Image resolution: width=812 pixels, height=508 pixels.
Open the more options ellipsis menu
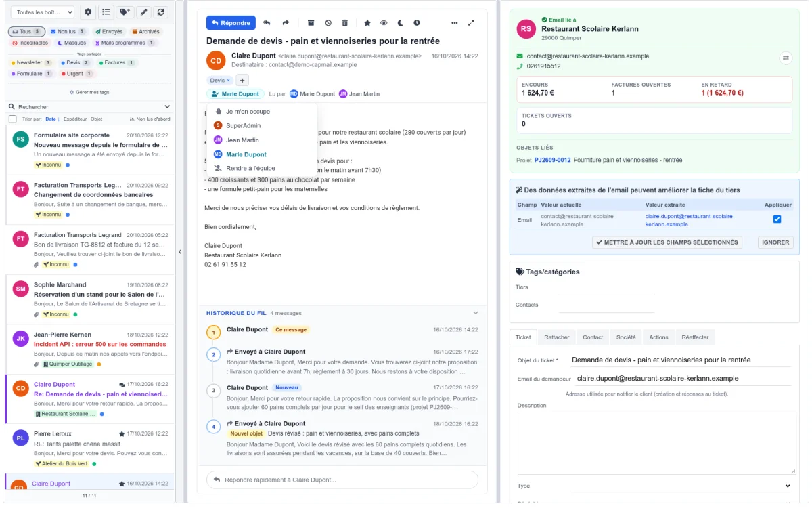pyautogui.click(x=454, y=23)
